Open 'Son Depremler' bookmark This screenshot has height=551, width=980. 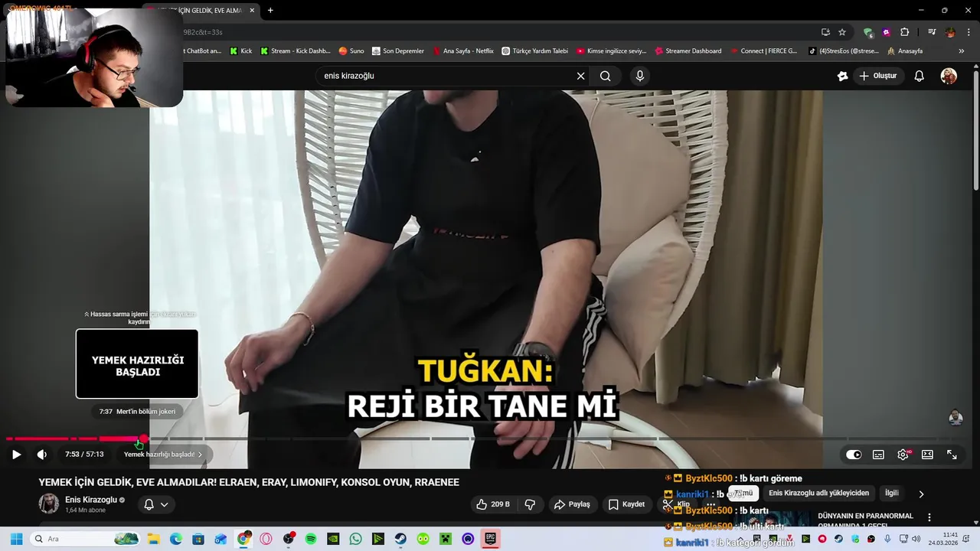click(x=398, y=51)
